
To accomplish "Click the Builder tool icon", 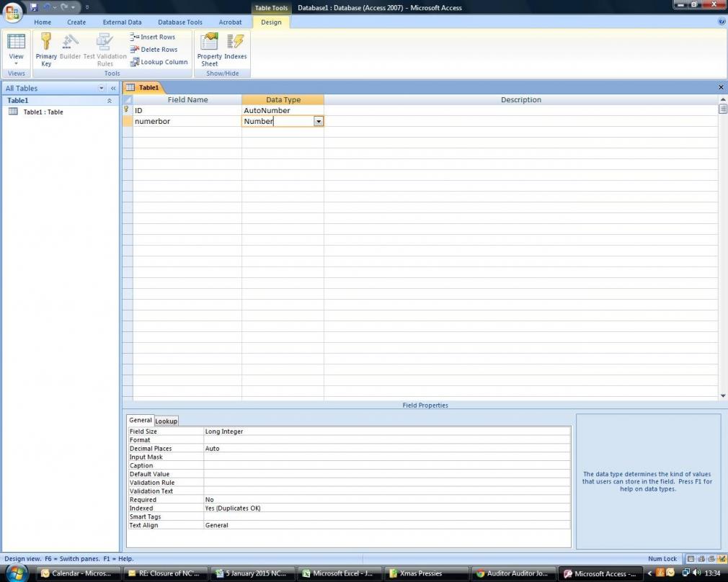I will click(x=70, y=46).
